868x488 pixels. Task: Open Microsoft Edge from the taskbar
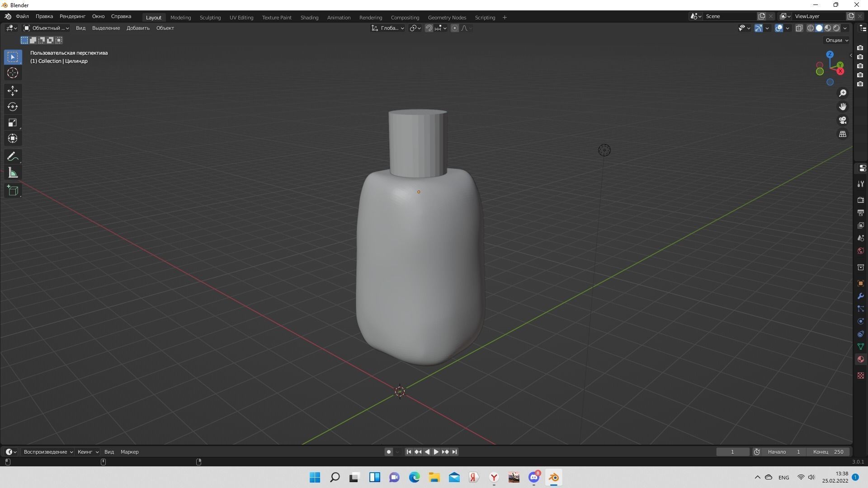(415, 477)
